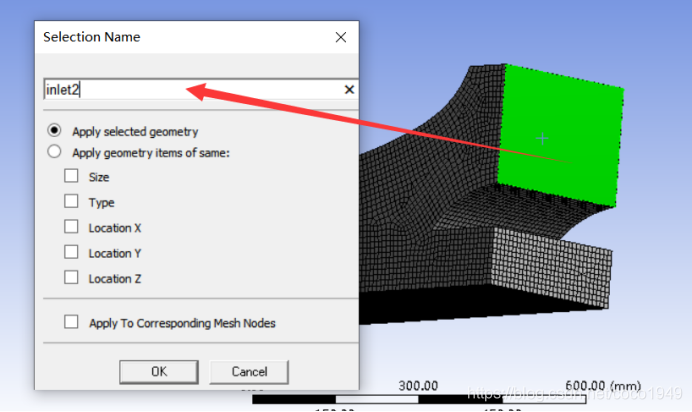Enable the Size checkbox

(x=71, y=176)
